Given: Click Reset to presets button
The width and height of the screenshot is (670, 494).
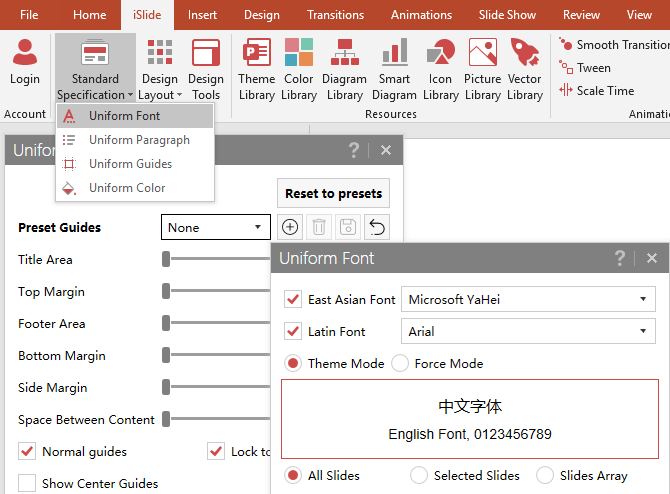Looking at the screenshot, I should [x=333, y=193].
